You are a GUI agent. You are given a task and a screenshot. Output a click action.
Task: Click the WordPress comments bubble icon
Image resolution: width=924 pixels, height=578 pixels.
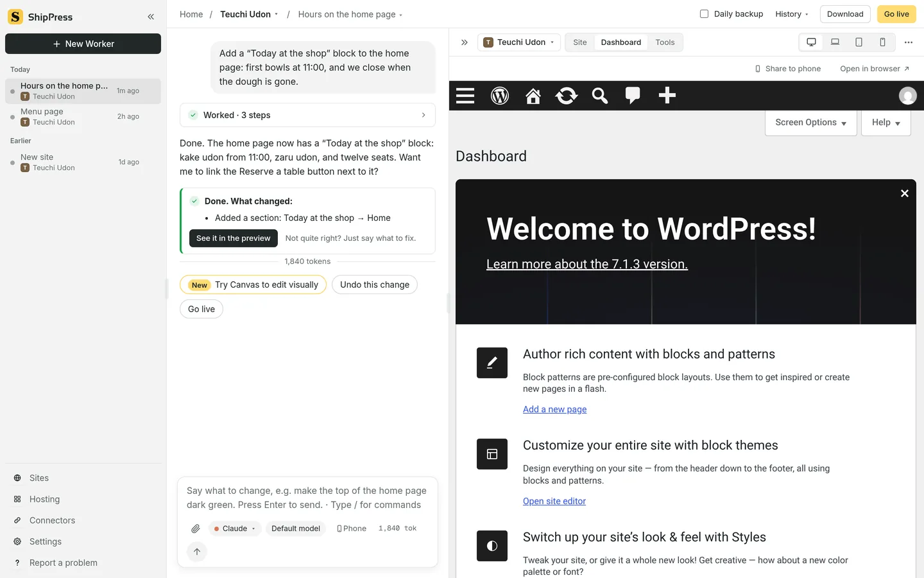point(633,96)
